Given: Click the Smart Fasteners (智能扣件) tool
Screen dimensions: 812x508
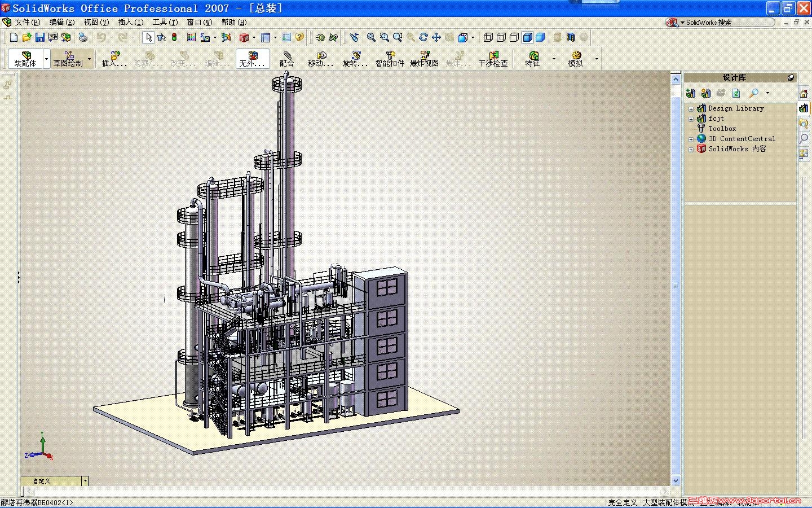Looking at the screenshot, I should pyautogui.click(x=390, y=59).
